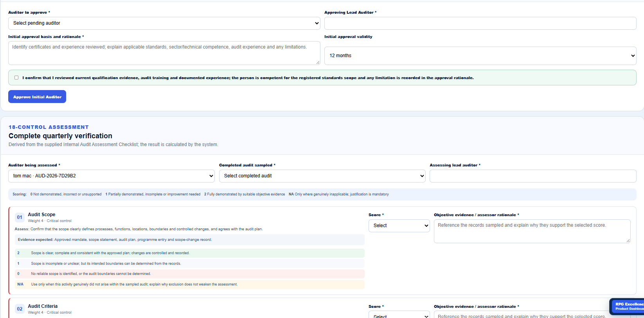Tick the qualification evidence confirmation checkbox
This screenshot has height=318, width=644.
tap(16, 78)
